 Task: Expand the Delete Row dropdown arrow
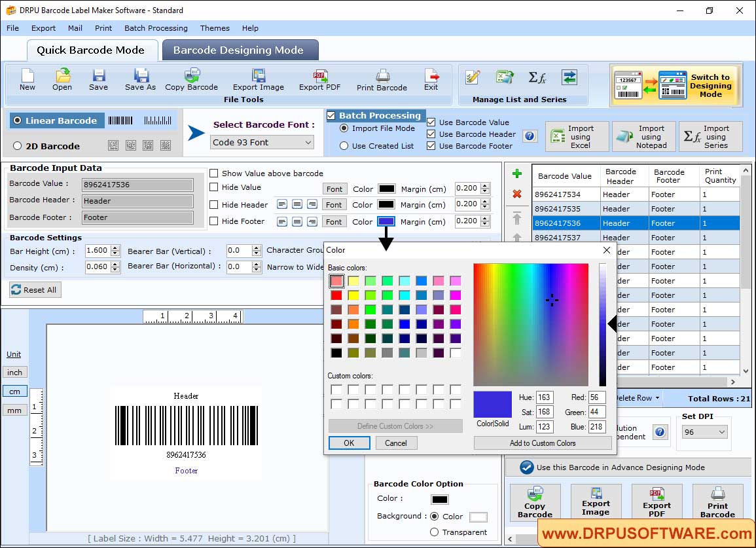[x=657, y=398]
